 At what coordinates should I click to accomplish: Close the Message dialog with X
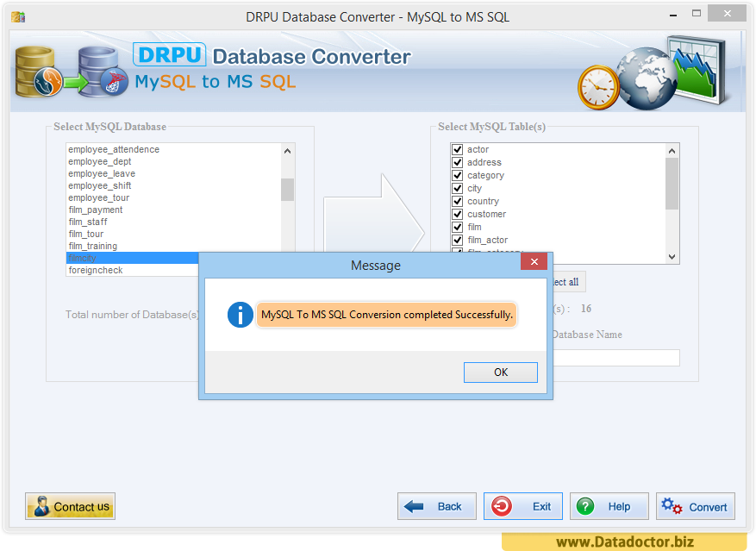point(534,261)
